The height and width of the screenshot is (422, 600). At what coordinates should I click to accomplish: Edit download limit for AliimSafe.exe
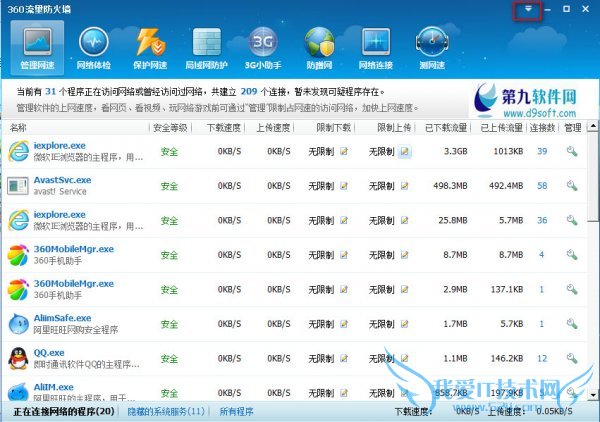pos(344,324)
